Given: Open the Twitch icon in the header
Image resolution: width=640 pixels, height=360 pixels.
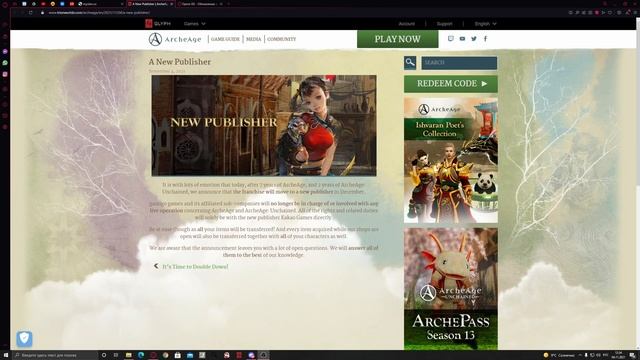Looking at the screenshot, I should pos(450,39).
